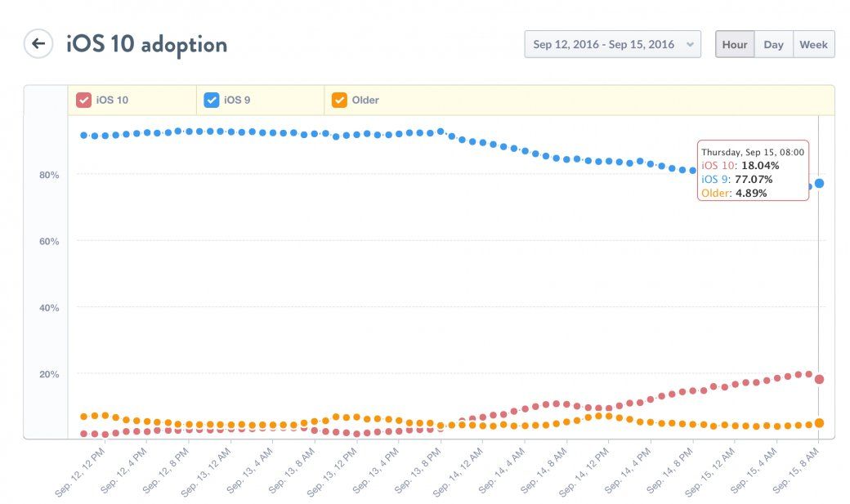Click the highlighted blue data point near the tooltip

[x=817, y=184]
